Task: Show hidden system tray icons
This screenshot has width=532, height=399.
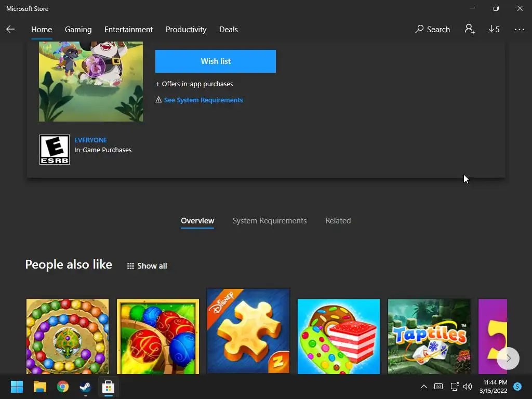Action: [x=424, y=387]
